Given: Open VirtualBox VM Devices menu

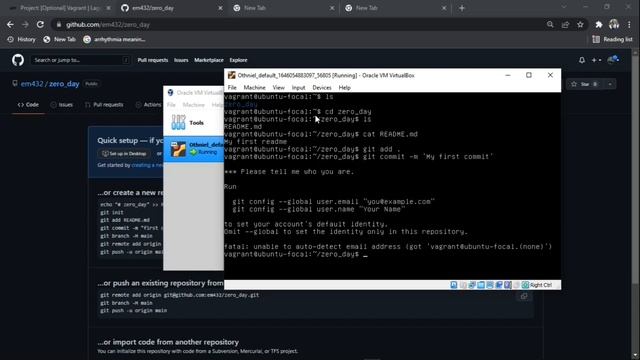Looking at the screenshot, I should click(x=322, y=88).
